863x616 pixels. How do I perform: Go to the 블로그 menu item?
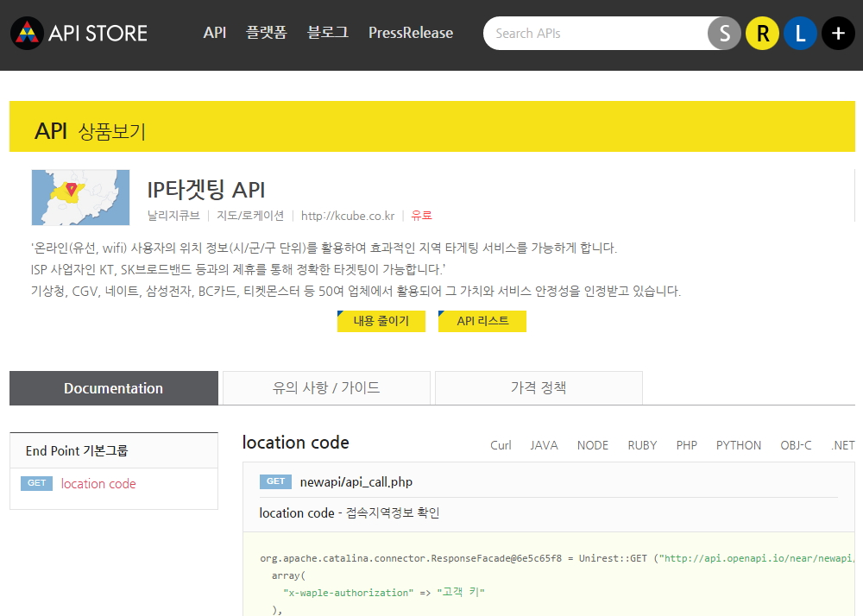pos(328,33)
